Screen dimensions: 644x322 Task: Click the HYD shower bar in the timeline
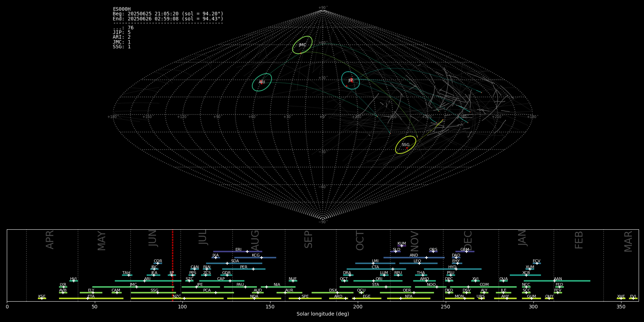tap(453, 269)
